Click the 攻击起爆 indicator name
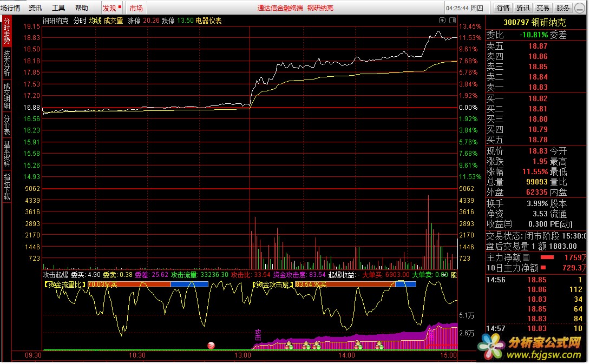The height and width of the screenshot is (364, 590). pos(56,275)
